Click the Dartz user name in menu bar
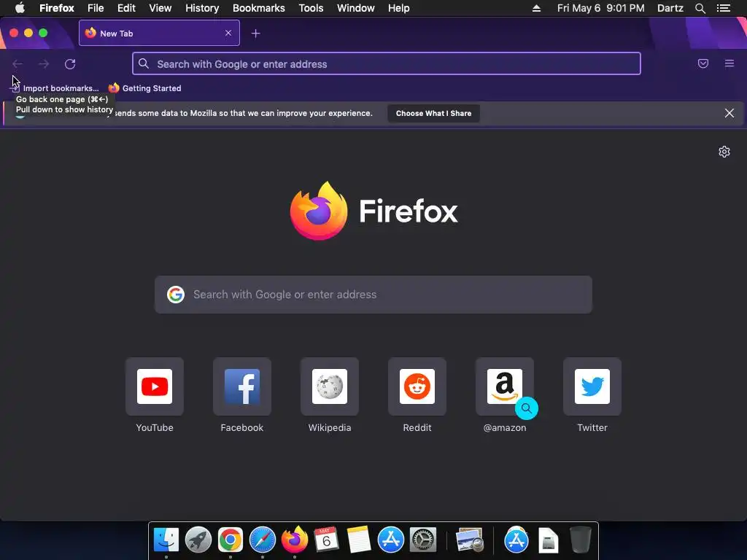Viewport: 747px width, 560px height. point(670,8)
